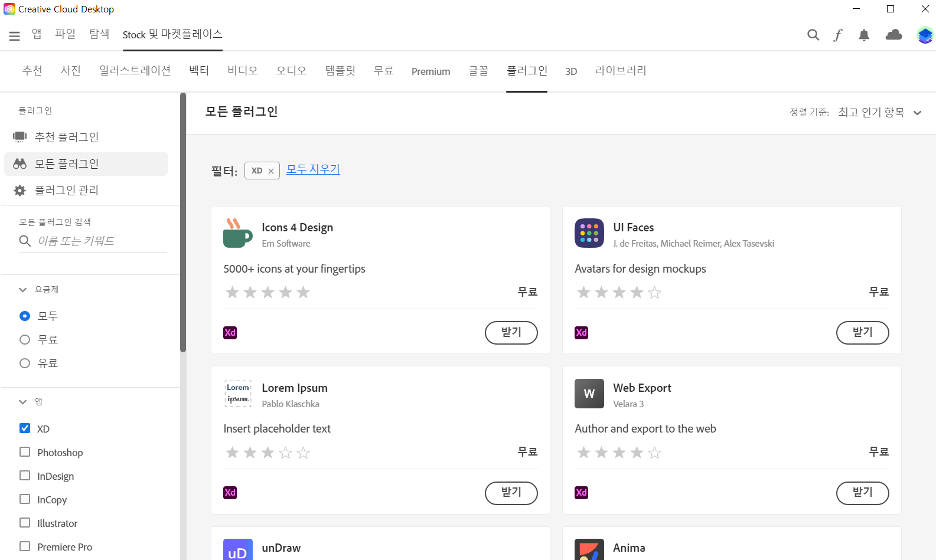Select the 모두 pricing radio button
Viewport: 936px width, 560px height.
(x=25, y=316)
